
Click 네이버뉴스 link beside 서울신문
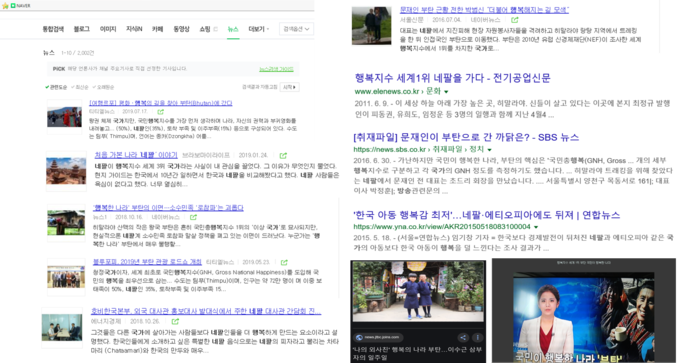click(485, 20)
